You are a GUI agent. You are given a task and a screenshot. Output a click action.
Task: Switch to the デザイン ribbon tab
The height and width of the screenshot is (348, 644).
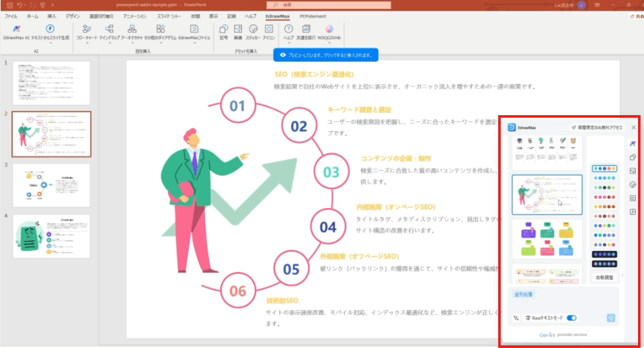73,16
